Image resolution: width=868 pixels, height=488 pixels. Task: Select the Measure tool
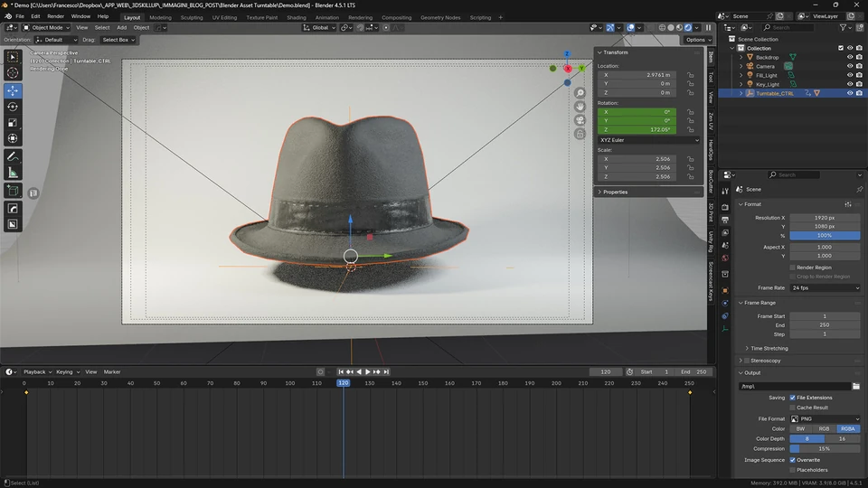[13, 174]
